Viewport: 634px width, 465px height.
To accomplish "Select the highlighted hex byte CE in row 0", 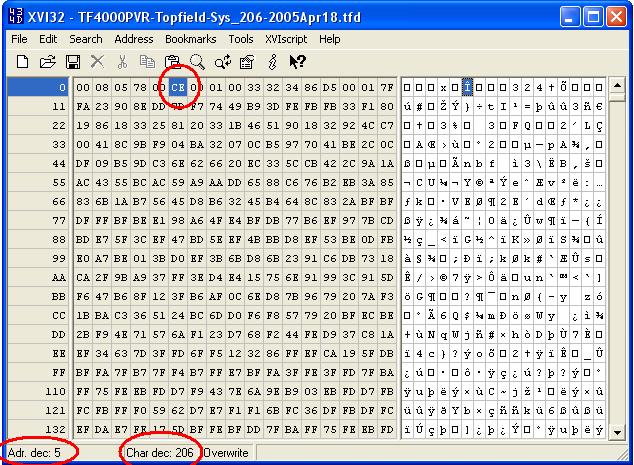I will point(178,88).
